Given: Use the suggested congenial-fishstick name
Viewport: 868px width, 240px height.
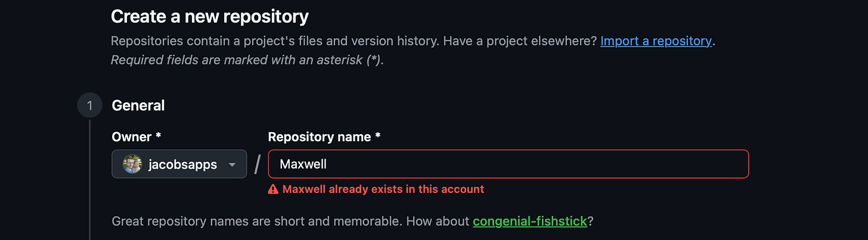Looking at the screenshot, I should 530,222.
